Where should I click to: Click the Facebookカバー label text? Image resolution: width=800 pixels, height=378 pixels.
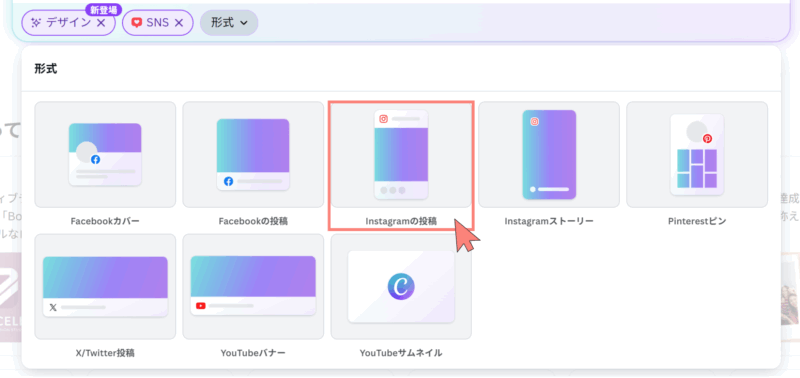[105, 221]
